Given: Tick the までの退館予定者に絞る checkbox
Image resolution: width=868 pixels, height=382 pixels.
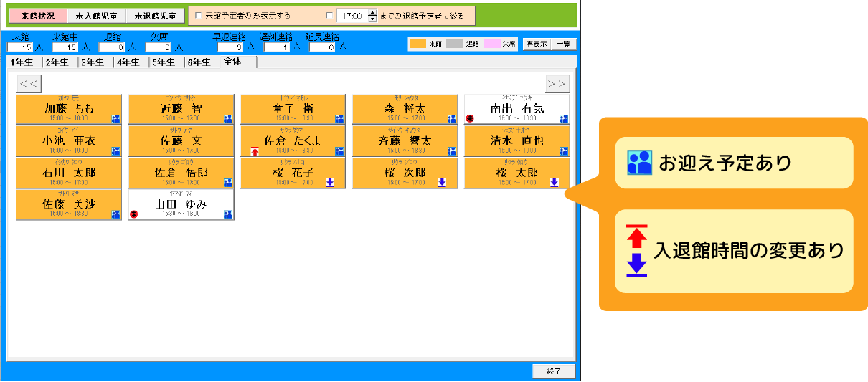Looking at the screenshot, I should point(330,15).
